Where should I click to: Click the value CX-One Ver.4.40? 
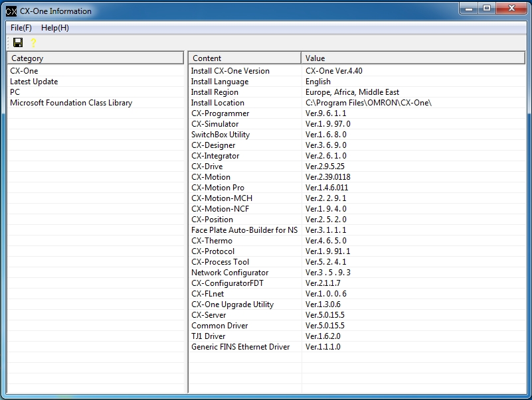click(334, 71)
